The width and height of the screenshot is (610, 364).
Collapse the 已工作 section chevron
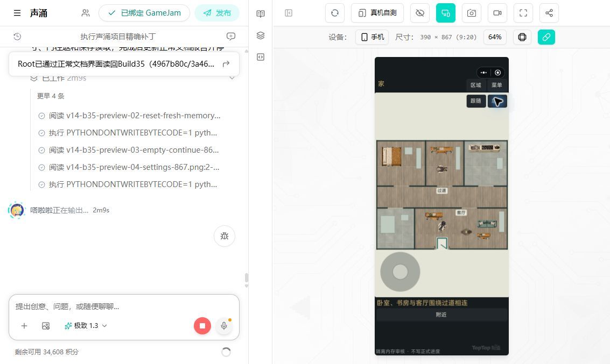[232, 78]
